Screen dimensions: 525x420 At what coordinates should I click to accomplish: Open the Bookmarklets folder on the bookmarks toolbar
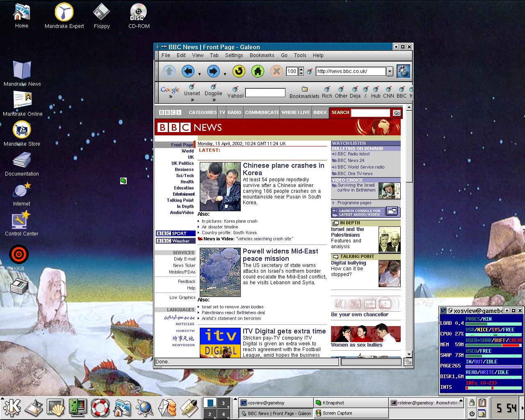(x=304, y=92)
